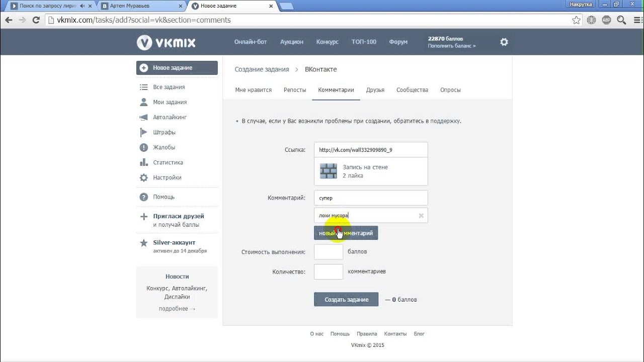Click the settings gear icon in header
The height and width of the screenshot is (362, 644).
[504, 42]
